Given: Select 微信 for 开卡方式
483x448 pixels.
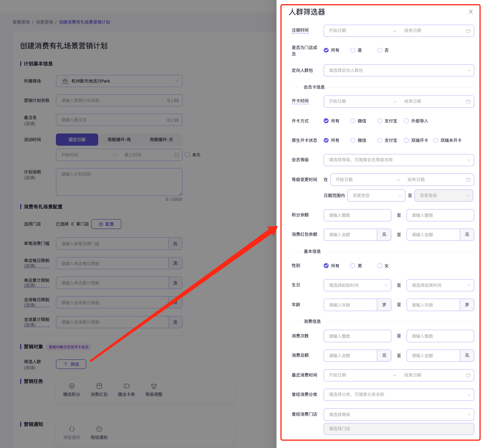Looking at the screenshot, I should coord(353,121).
